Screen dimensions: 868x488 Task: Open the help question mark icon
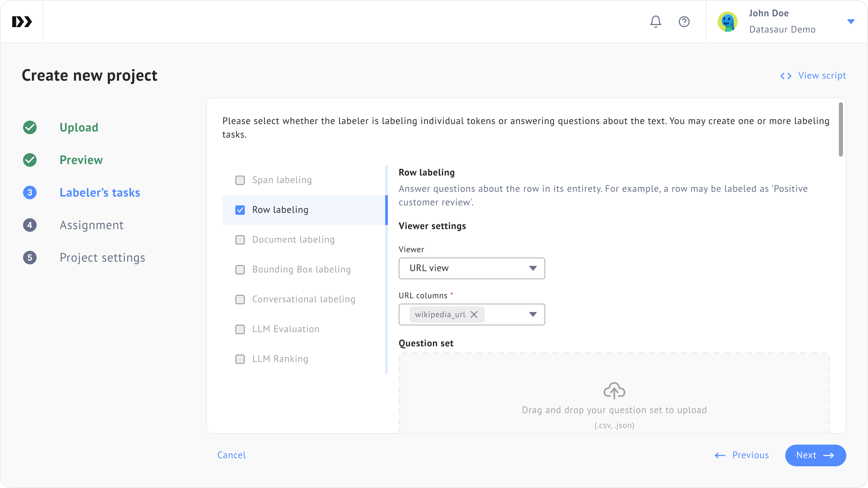click(684, 22)
